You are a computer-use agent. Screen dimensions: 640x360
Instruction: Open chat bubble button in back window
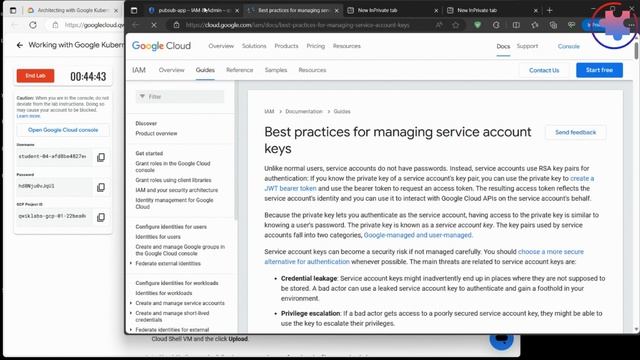pyautogui.click(x=501, y=339)
